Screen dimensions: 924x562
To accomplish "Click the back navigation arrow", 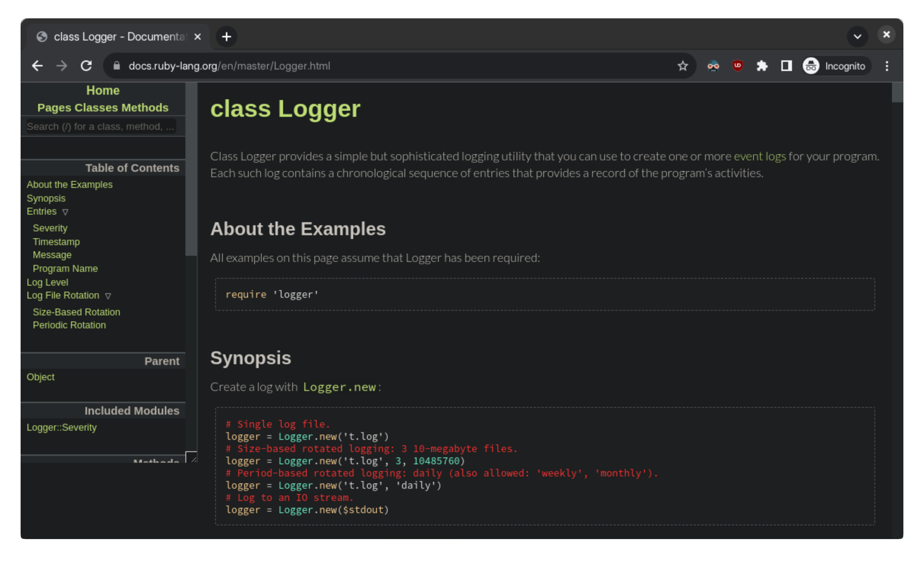I will tap(38, 65).
